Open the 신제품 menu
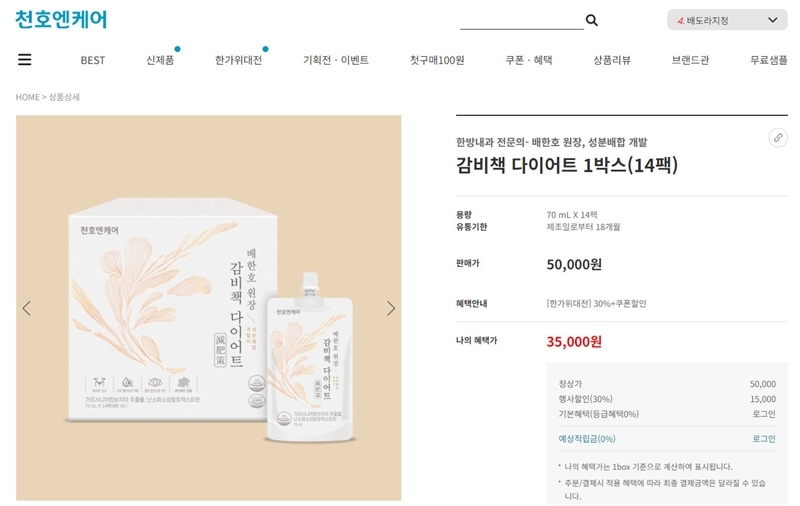This screenshot has height=506, width=800. [x=160, y=60]
